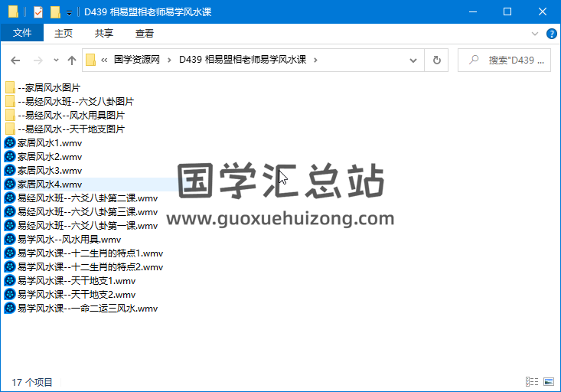561x392 pixels.
Task: Select the --家居风水图片 folder icon
Action: [x=10, y=87]
